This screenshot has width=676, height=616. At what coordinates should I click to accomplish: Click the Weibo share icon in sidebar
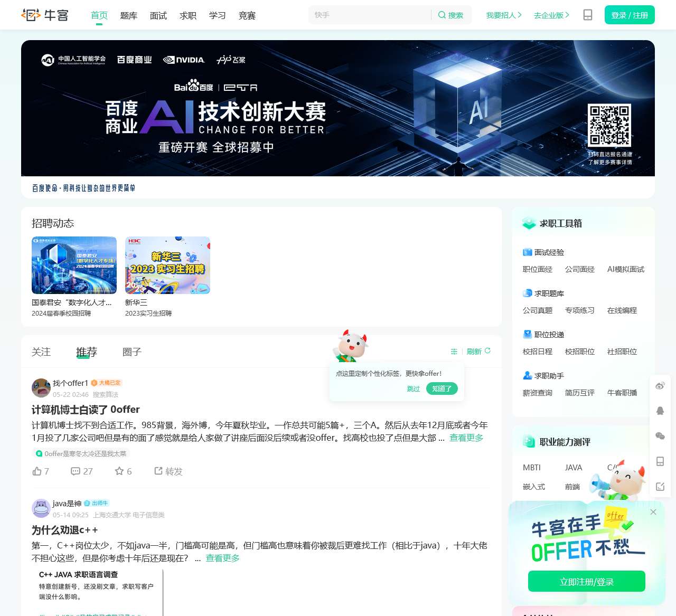click(660, 386)
